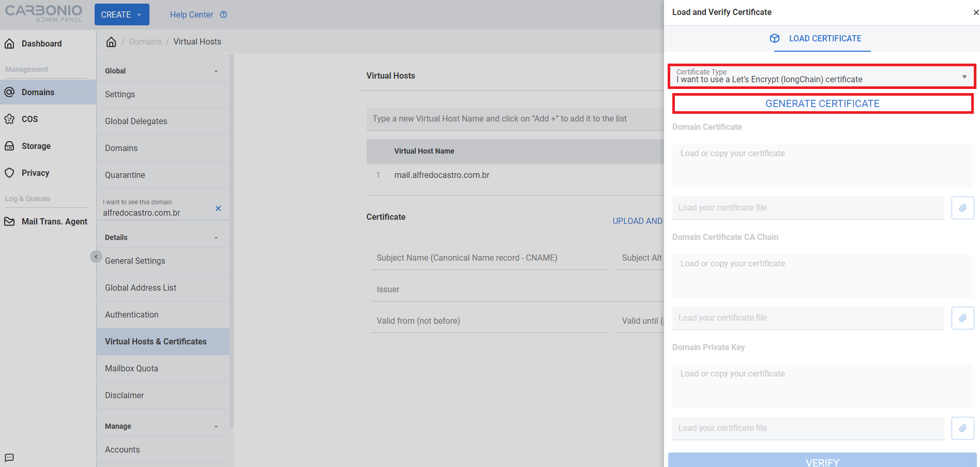Open Quarantine item
The image size is (980, 467).
click(163, 175)
